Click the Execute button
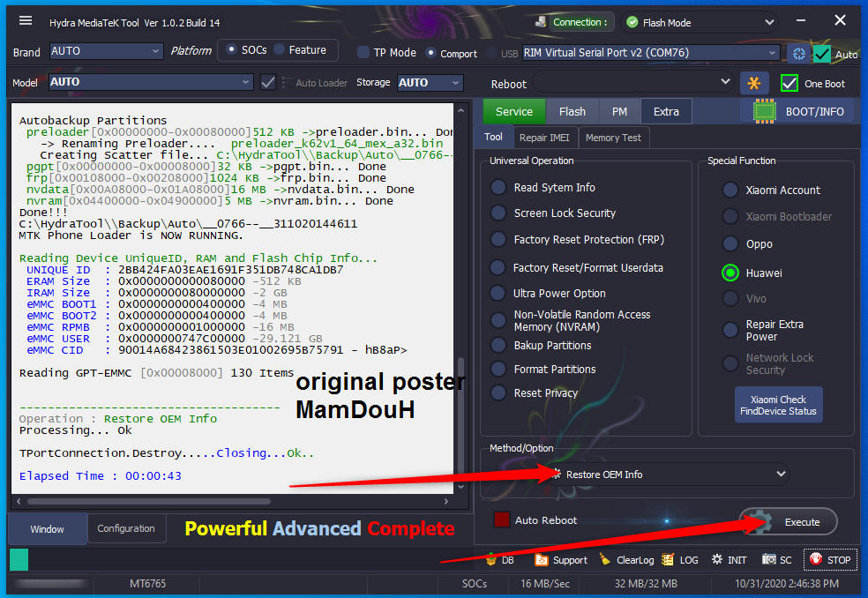Screen dimensions: 868x598 point(789,522)
